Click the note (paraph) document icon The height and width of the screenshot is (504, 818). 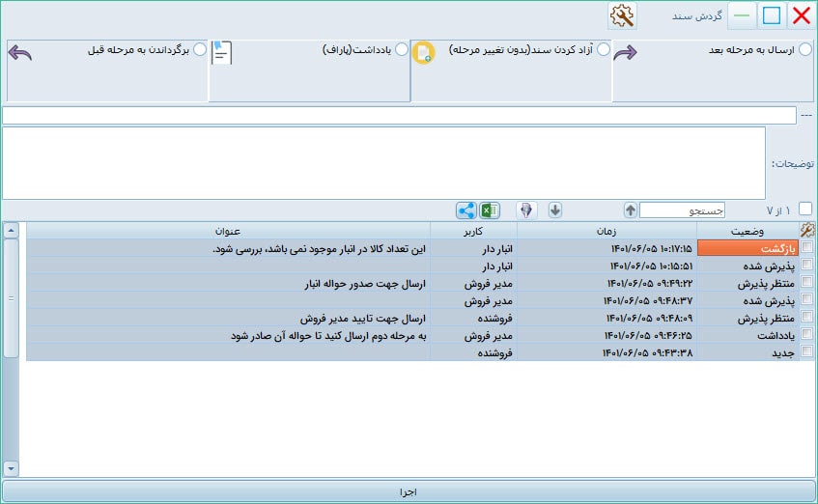pyautogui.click(x=222, y=53)
